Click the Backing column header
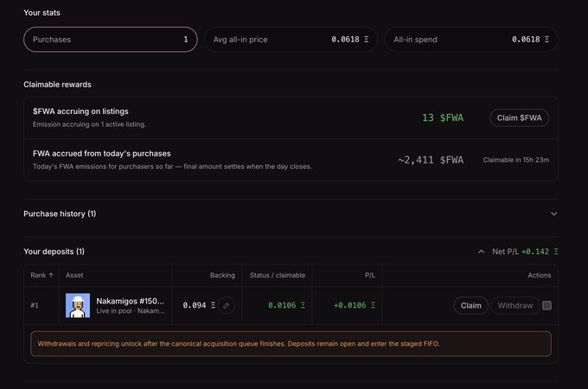The width and height of the screenshot is (588, 389). point(222,275)
